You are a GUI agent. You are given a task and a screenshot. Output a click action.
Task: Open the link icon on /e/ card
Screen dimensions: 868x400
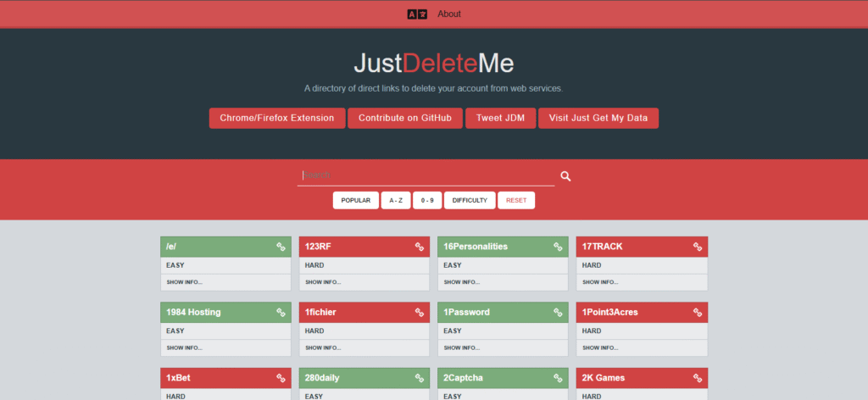[281, 247]
